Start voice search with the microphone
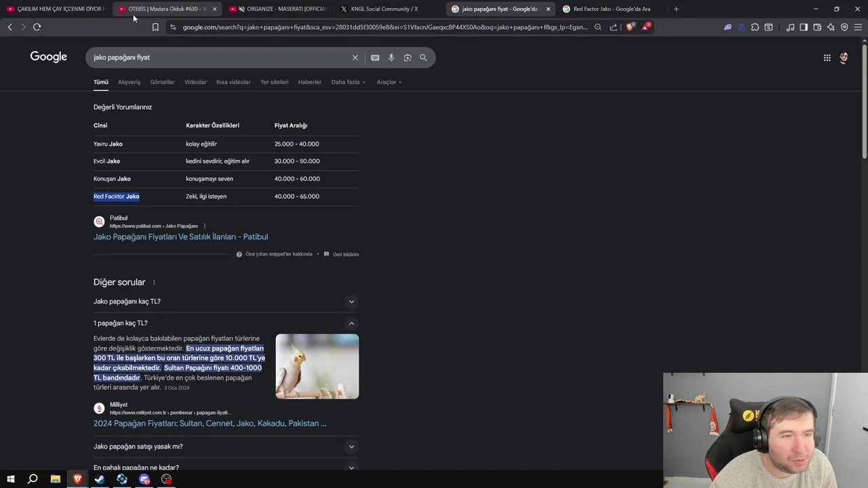This screenshot has width=868, height=488. [x=391, y=58]
